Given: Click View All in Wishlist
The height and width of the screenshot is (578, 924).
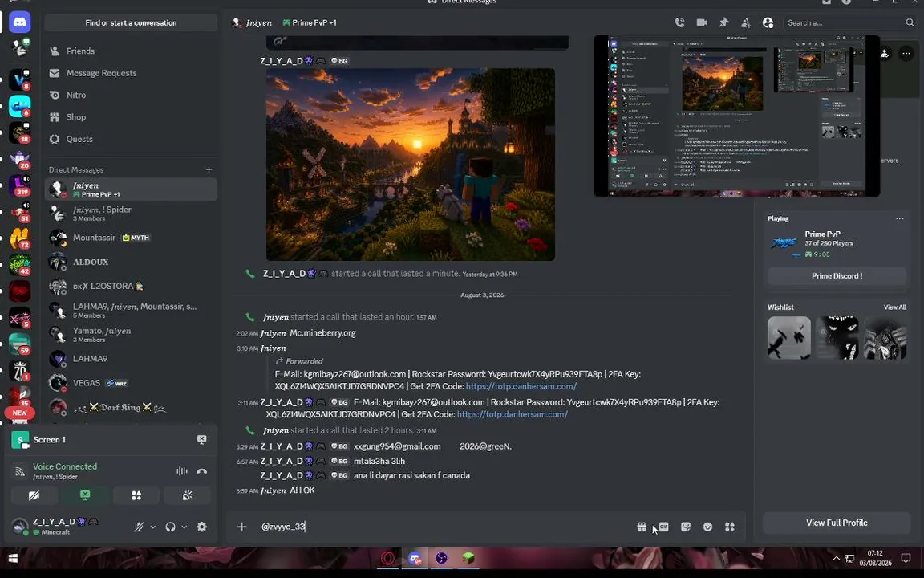Looking at the screenshot, I should tap(894, 307).
